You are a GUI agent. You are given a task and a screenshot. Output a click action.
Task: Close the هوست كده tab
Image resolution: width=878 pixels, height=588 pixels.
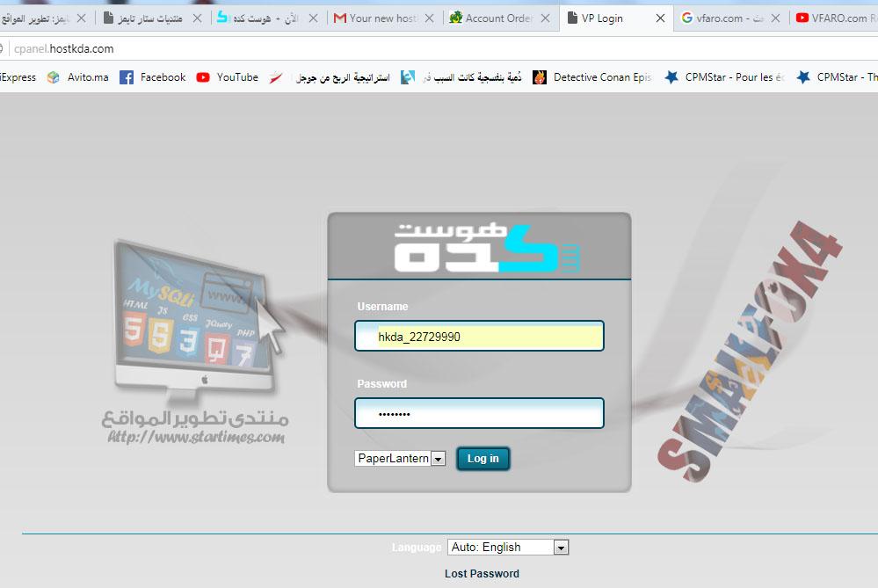(314, 18)
